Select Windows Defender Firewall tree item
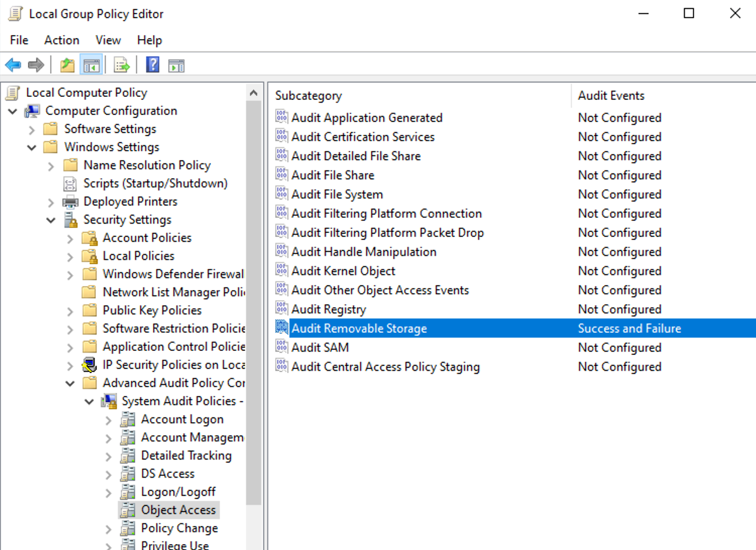Image resolution: width=756 pixels, height=550 pixels. pos(173,274)
